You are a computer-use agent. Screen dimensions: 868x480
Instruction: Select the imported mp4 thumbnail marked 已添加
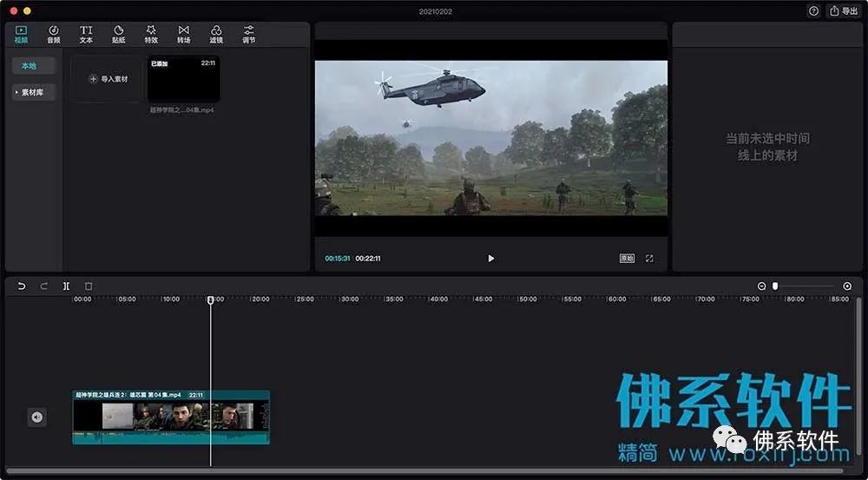click(183, 79)
